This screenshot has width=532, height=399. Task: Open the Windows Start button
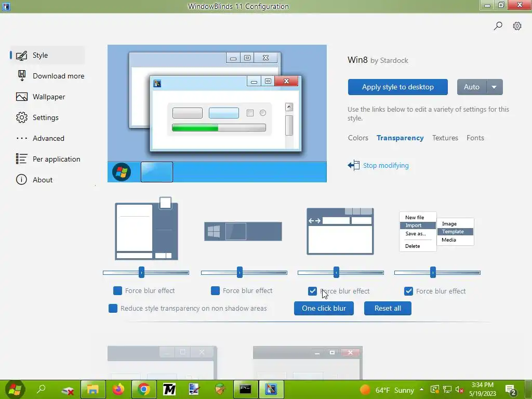15,389
